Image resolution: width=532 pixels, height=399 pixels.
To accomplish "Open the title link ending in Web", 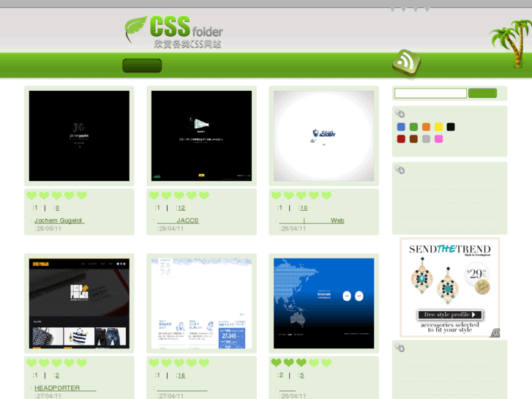I will tap(312, 220).
